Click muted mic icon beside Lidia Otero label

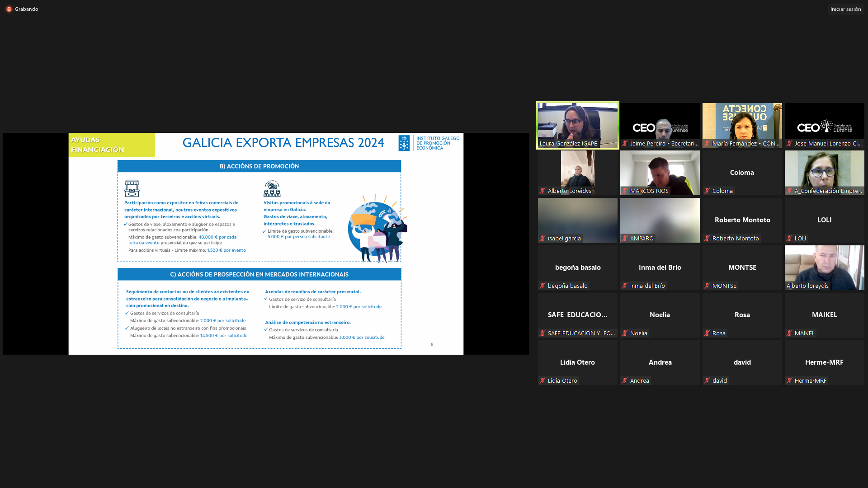click(x=542, y=381)
